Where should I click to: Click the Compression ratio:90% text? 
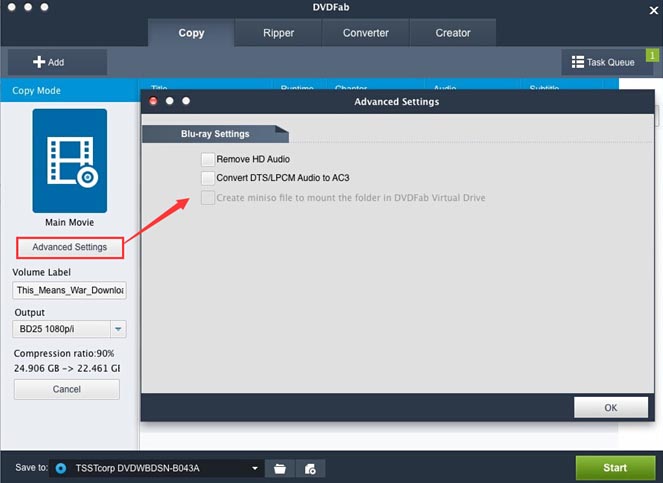[64, 353]
